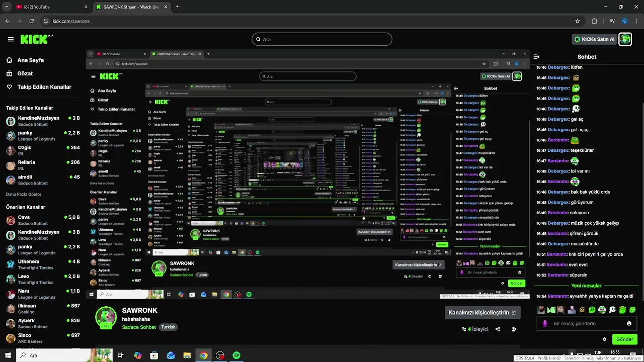
Task: Click the moderator user icon right of share
Action: point(514,329)
